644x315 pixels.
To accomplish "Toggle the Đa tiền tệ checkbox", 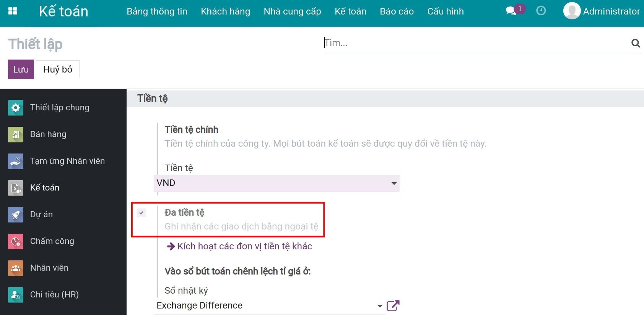I will 141,213.
